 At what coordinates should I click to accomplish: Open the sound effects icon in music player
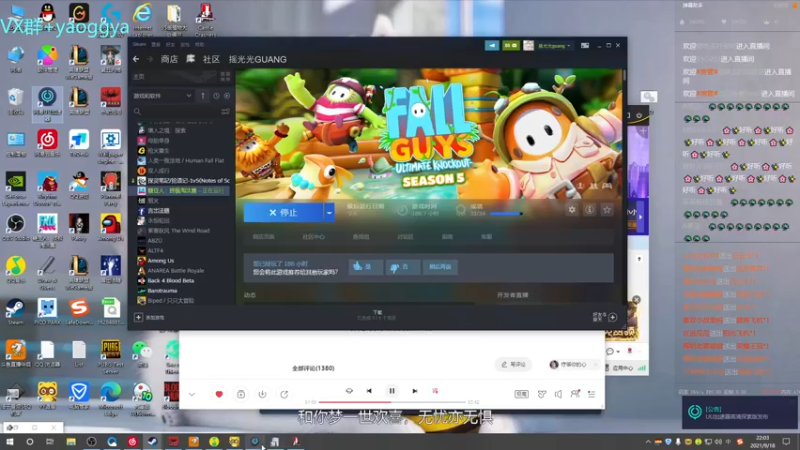coord(541,394)
